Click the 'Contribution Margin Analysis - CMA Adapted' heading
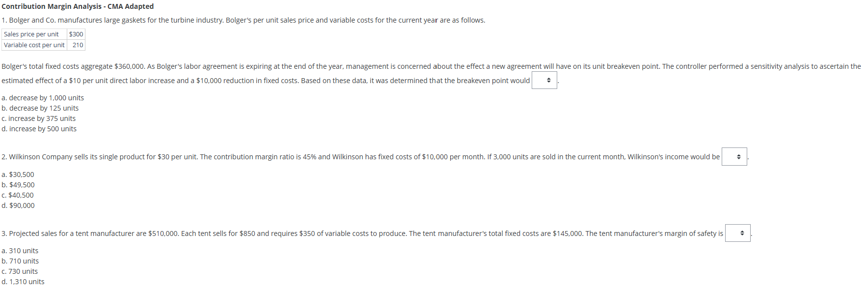 pos(77,6)
